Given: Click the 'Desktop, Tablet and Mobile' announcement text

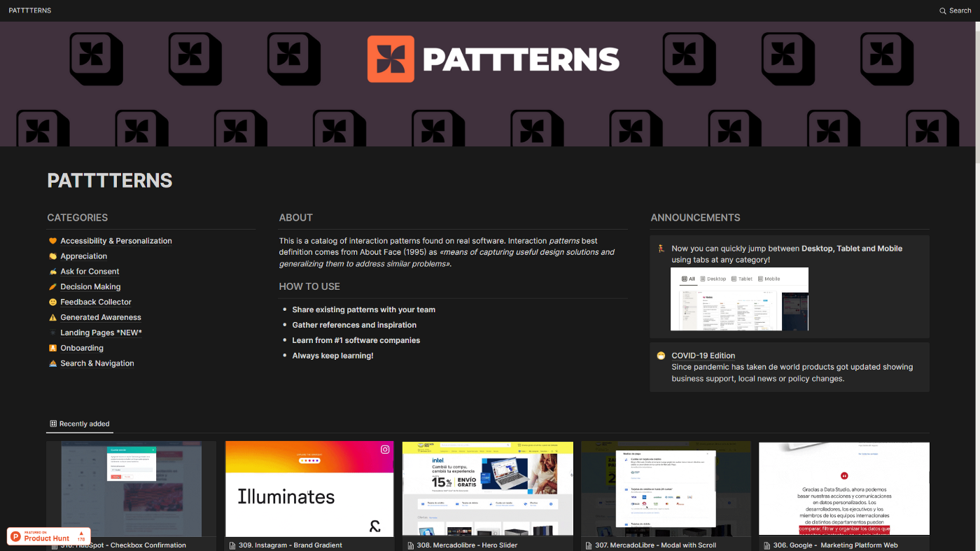Looking at the screenshot, I should (x=852, y=249).
